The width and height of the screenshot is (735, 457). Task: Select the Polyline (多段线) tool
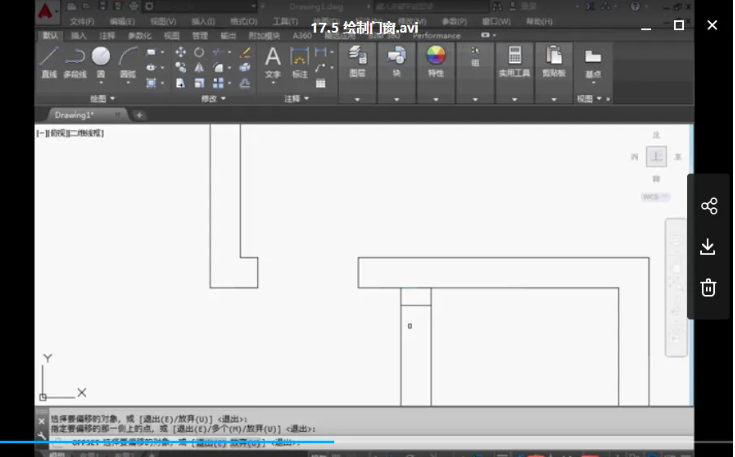(x=75, y=61)
